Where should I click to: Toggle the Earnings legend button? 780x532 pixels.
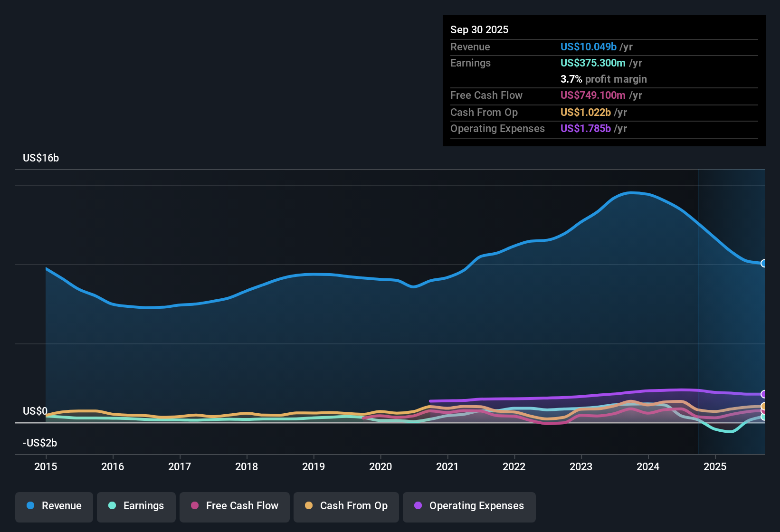(x=136, y=506)
